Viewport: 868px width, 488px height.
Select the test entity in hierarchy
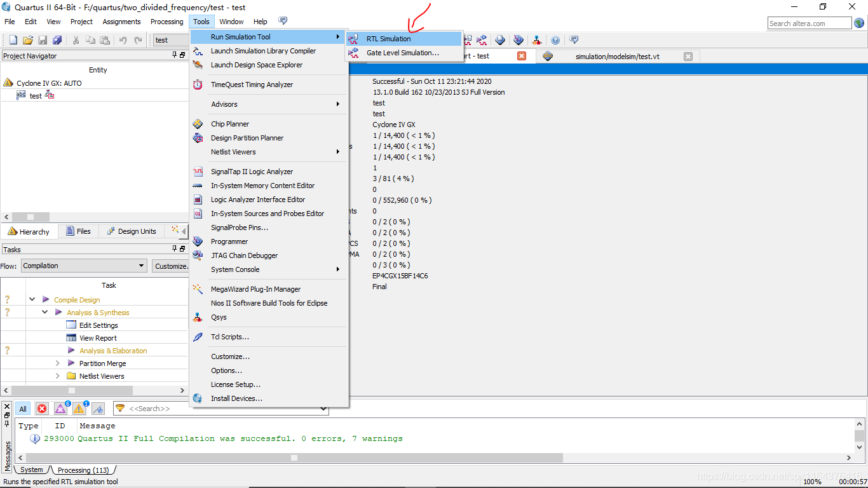(x=36, y=95)
